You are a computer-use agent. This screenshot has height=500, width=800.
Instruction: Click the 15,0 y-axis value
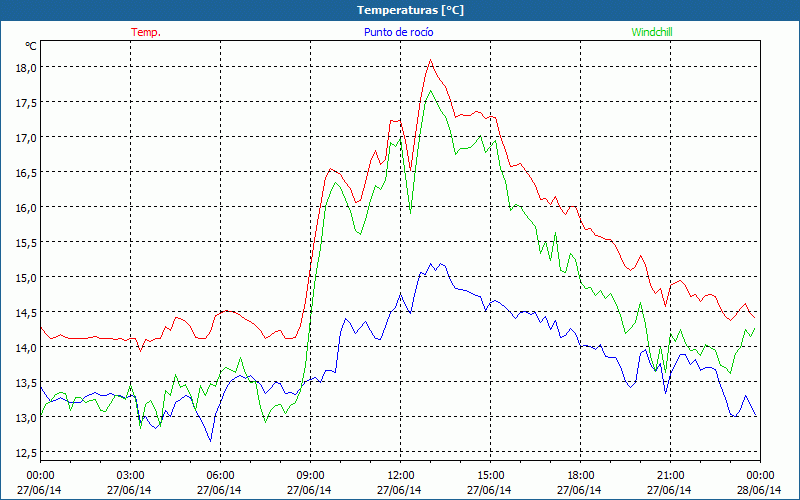pyautogui.click(x=26, y=278)
